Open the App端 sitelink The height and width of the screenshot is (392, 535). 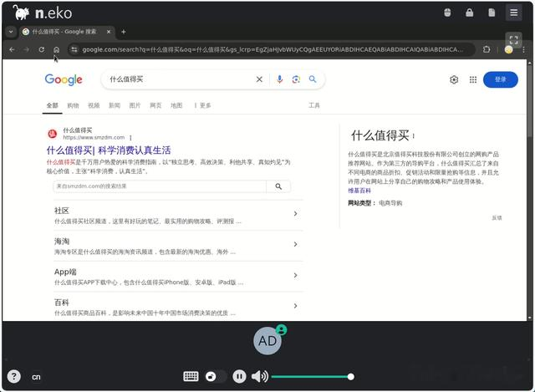pos(65,272)
